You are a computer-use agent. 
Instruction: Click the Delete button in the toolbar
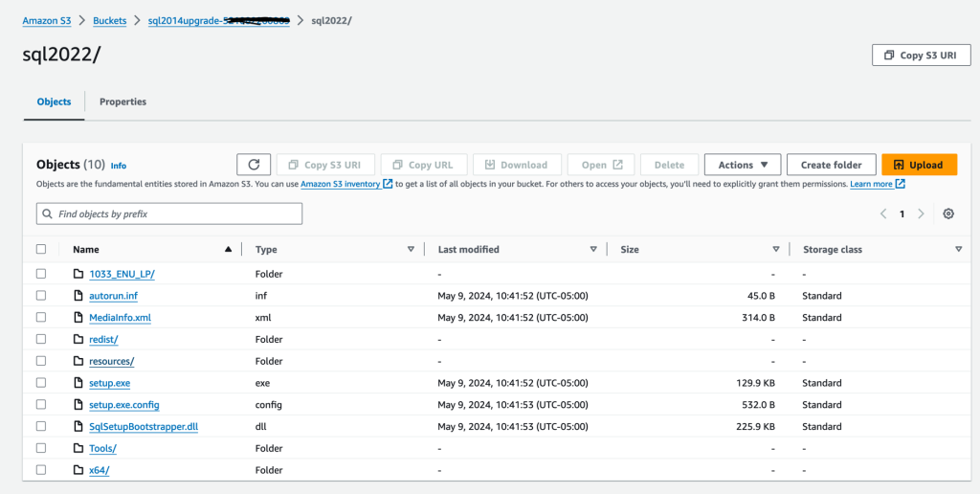(669, 165)
